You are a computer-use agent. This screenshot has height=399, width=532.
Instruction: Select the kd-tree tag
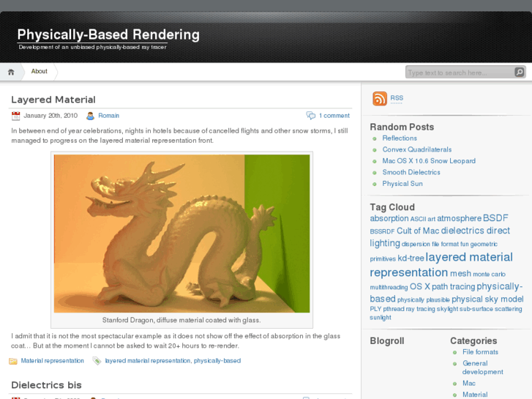(x=411, y=258)
